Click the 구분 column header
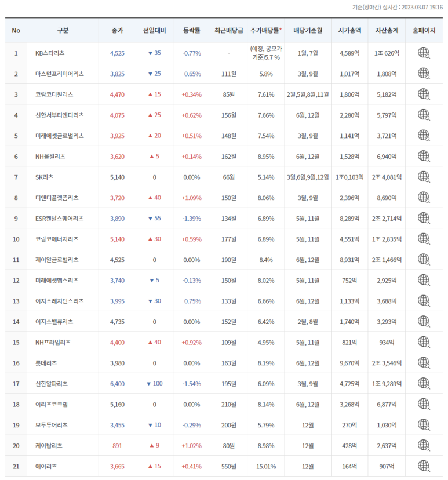 pos(63,30)
